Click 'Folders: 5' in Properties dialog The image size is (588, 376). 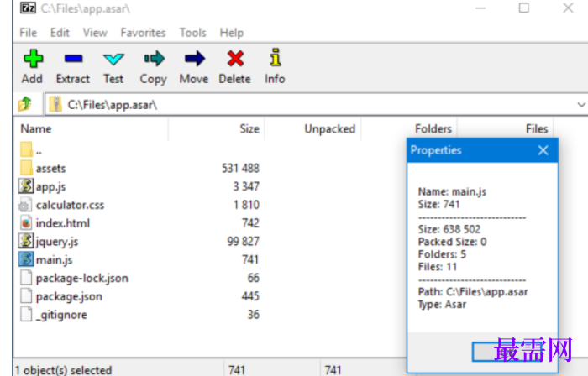click(x=442, y=254)
